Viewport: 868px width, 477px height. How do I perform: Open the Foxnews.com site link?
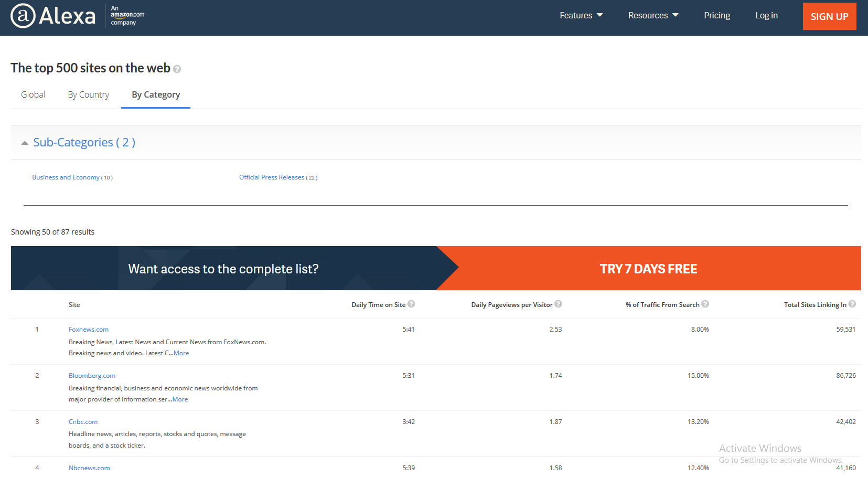click(89, 330)
